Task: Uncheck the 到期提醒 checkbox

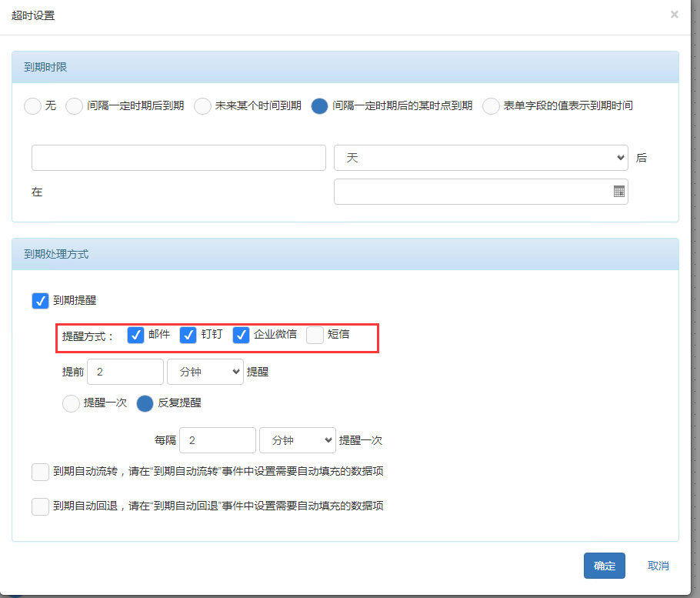Action: pos(40,301)
